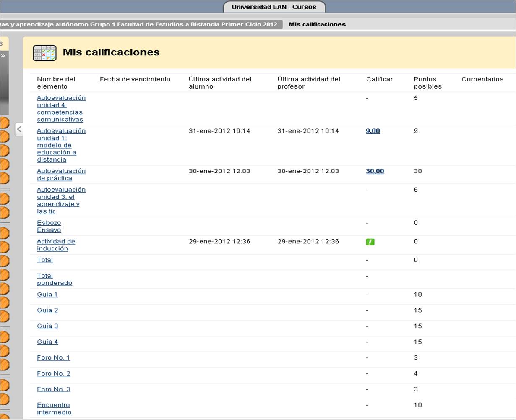Open the Guía 3 grade item
This screenshot has height=420, width=516.
click(x=47, y=326)
